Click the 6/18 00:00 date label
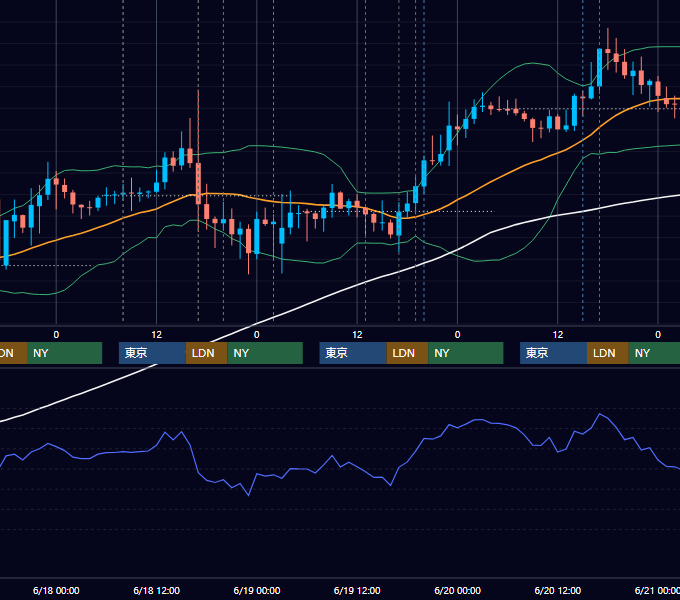Screen dimensions: 680x600 [x=56, y=590]
